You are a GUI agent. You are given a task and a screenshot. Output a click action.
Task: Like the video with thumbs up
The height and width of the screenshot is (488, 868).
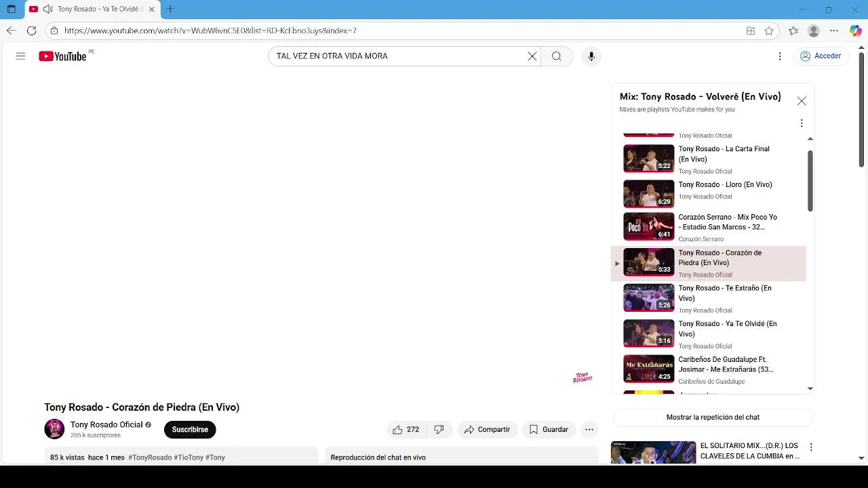pos(406,429)
